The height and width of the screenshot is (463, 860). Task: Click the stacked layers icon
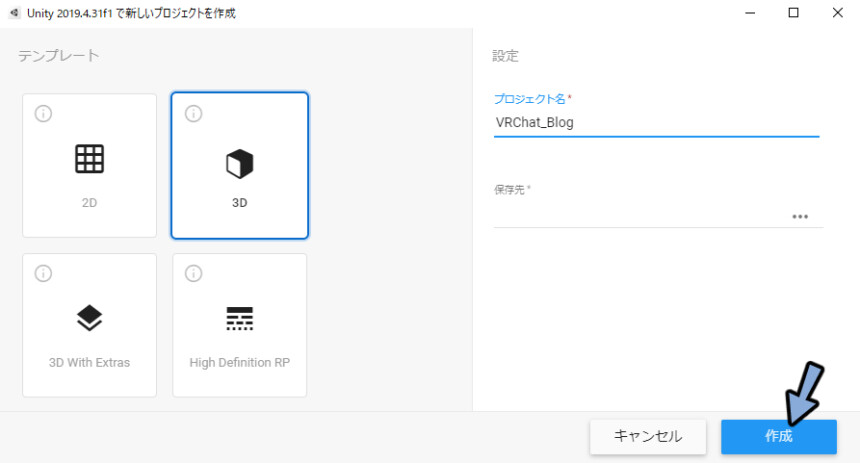[x=89, y=318]
